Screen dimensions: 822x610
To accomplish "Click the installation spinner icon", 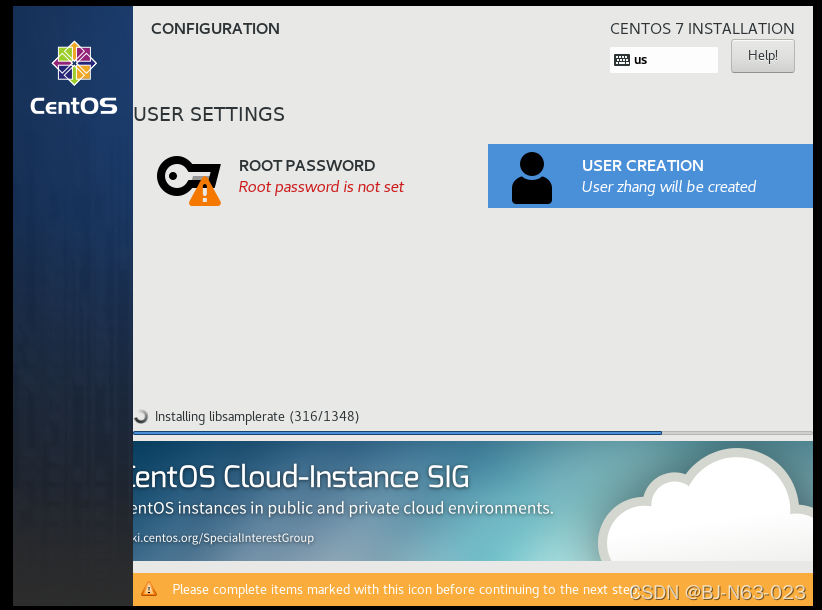I will click(x=140, y=416).
